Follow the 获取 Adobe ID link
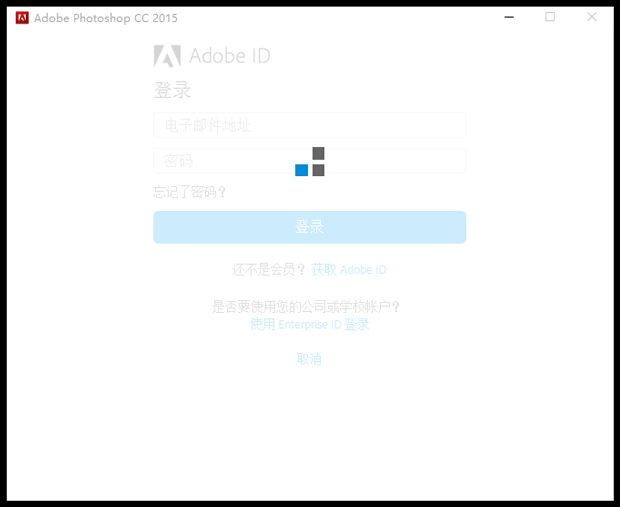Screen dimensions: 620x507 pyautogui.click(x=348, y=270)
